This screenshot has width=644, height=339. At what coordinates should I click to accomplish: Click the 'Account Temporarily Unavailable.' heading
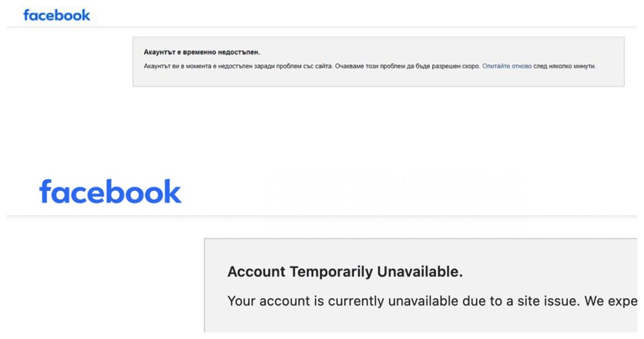click(x=345, y=271)
